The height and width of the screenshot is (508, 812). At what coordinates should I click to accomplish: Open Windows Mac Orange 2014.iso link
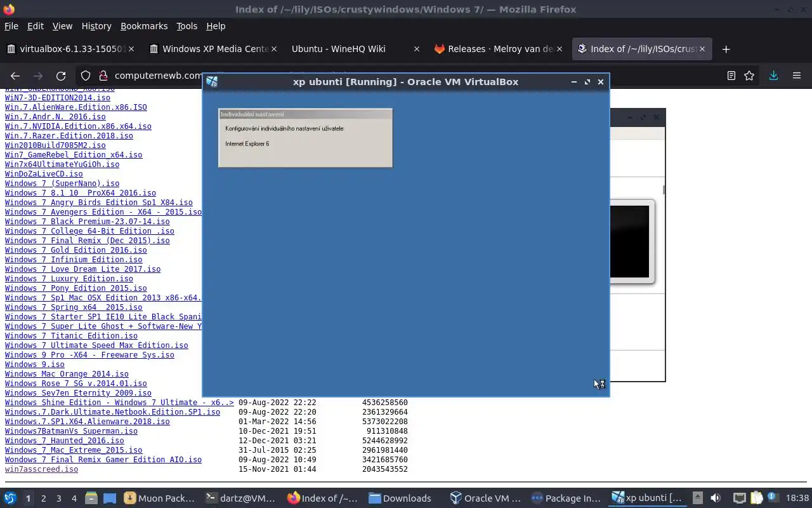pos(67,374)
